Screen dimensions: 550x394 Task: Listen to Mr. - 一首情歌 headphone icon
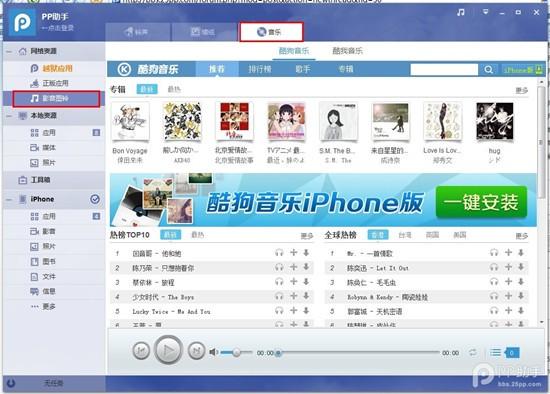point(494,253)
